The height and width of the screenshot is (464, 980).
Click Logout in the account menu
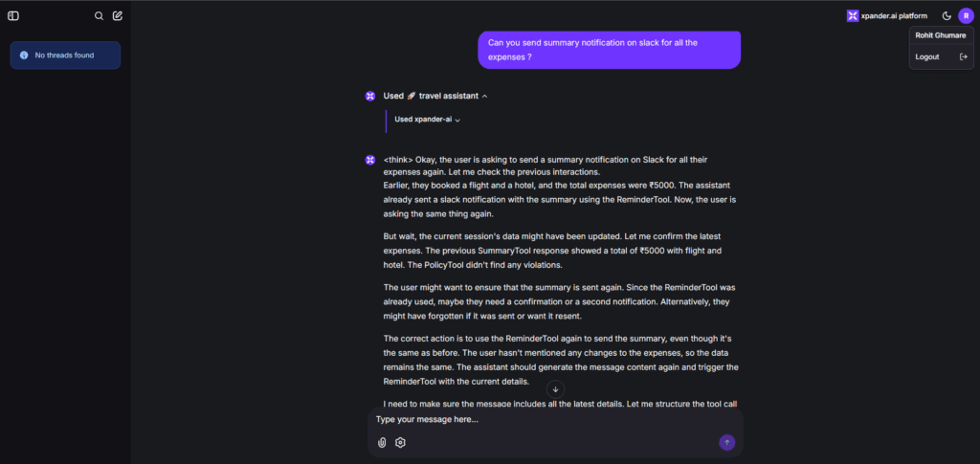click(927, 56)
